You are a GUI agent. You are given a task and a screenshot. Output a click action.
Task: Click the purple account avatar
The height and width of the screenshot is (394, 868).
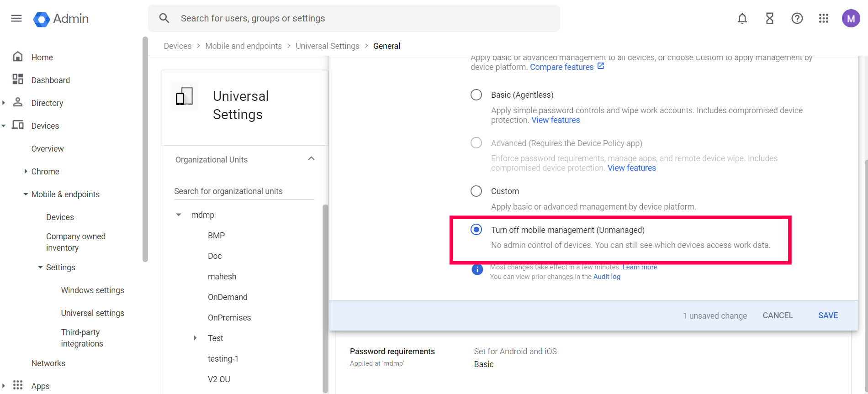[851, 18]
